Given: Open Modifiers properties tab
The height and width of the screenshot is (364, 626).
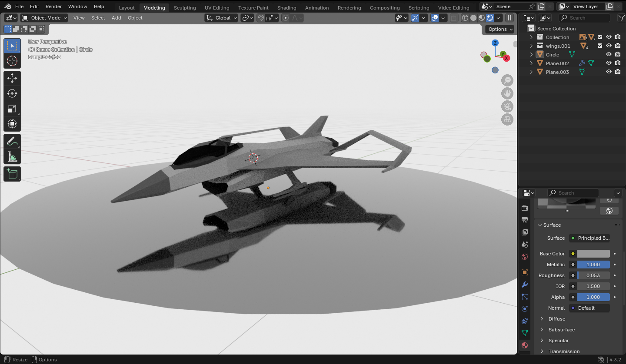Looking at the screenshot, I should [525, 285].
